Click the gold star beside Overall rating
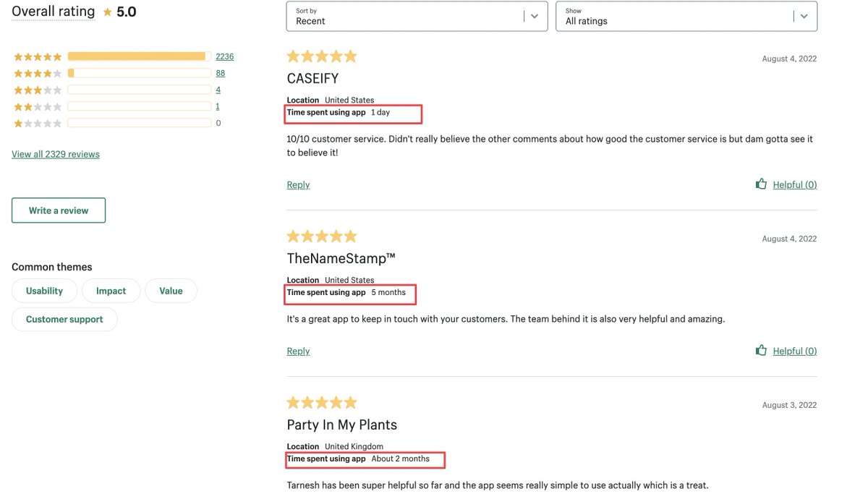868x499 pixels. click(x=108, y=12)
